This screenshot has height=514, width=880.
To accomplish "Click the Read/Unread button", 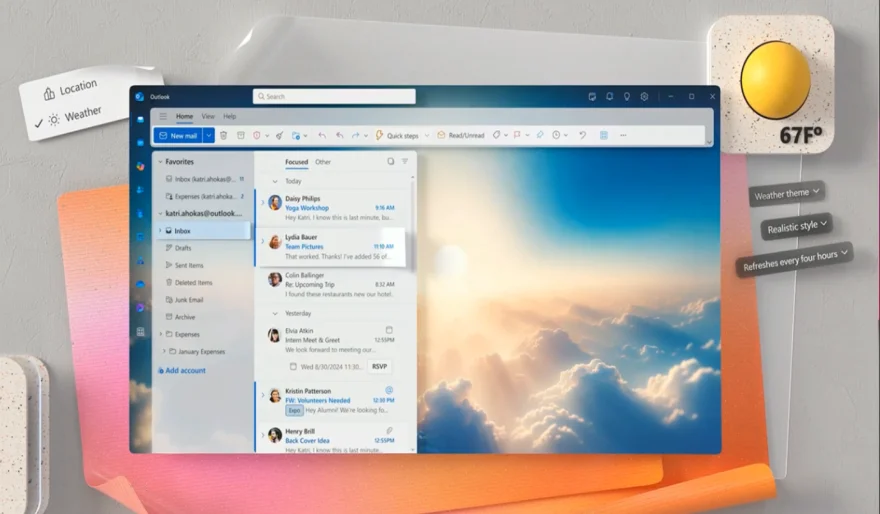I will pyautogui.click(x=461, y=135).
